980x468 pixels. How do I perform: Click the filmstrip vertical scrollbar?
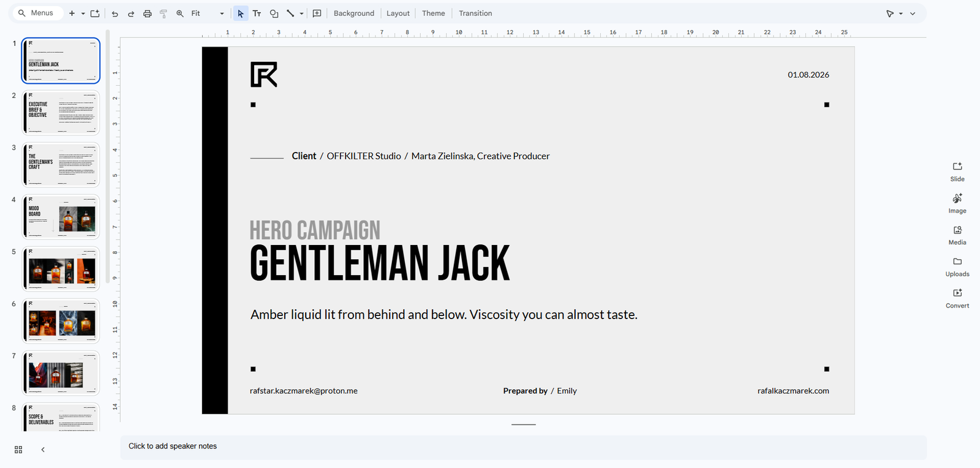(x=108, y=156)
